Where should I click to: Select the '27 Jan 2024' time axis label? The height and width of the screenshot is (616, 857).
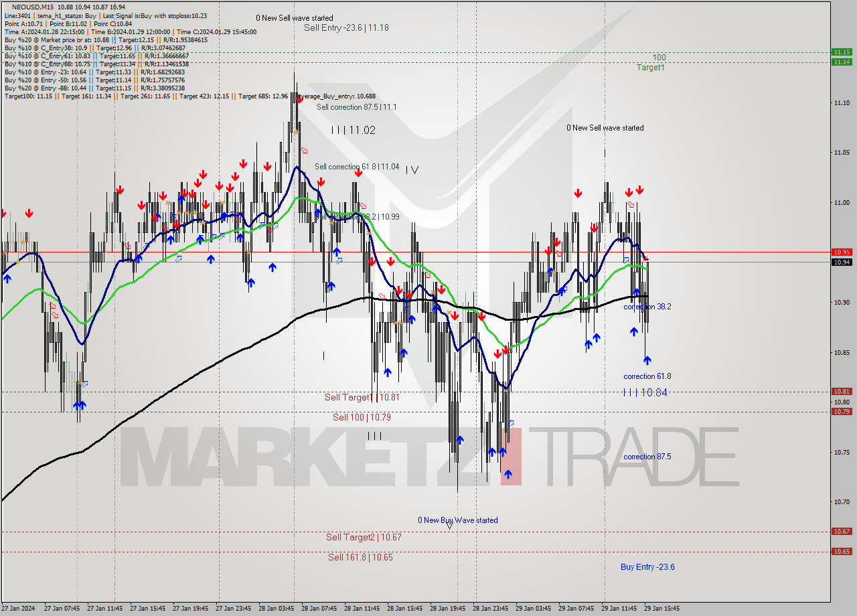pos(18,609)
